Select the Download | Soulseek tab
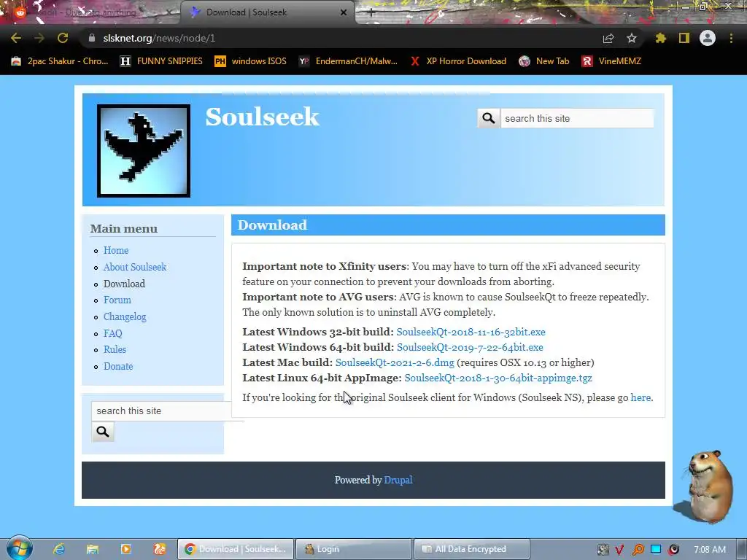 (267, 12)
